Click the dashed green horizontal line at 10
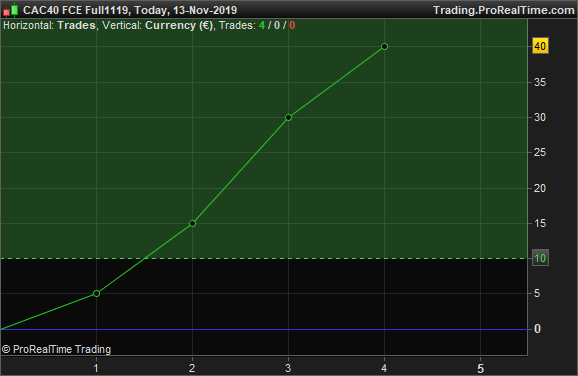Screen dimensions: 578x376 click(x=264, y=258)
